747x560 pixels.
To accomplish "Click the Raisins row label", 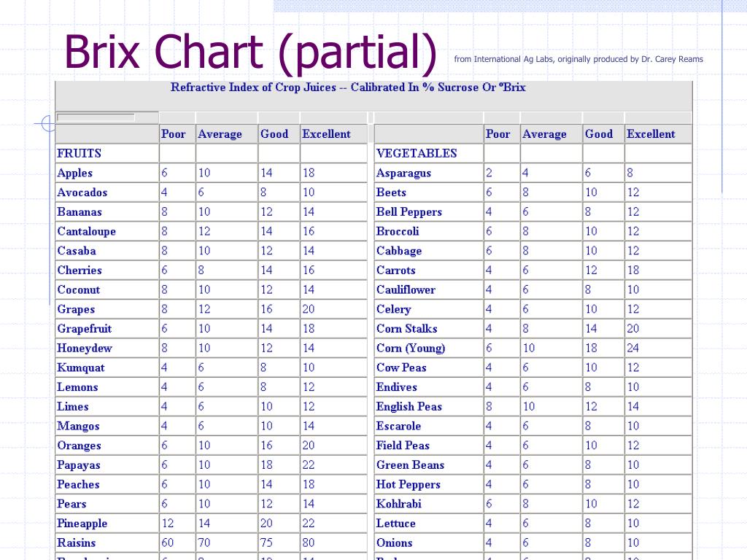I will coord(76,542).
